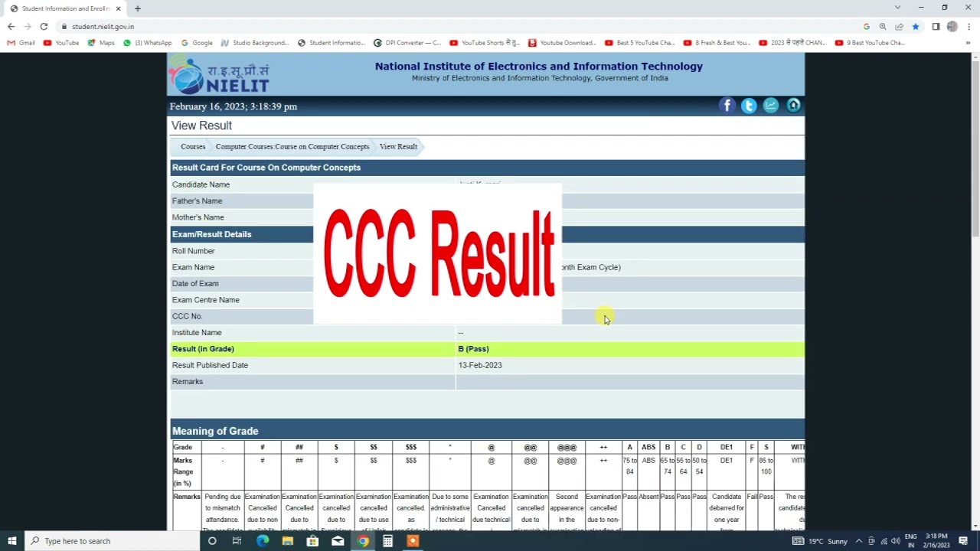Launch Microsoft Edge from taskbar
The height and width of the screenshot is (551, 980).
tap(263, 541)
